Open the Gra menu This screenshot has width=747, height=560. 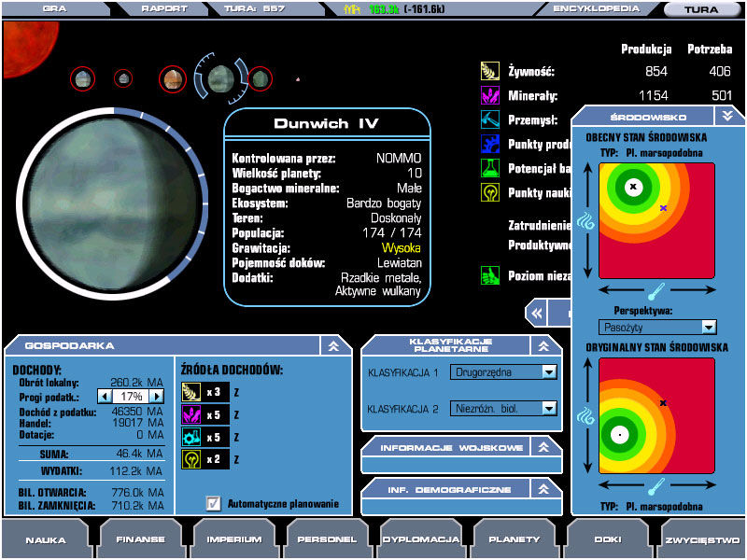pos(54,8)
